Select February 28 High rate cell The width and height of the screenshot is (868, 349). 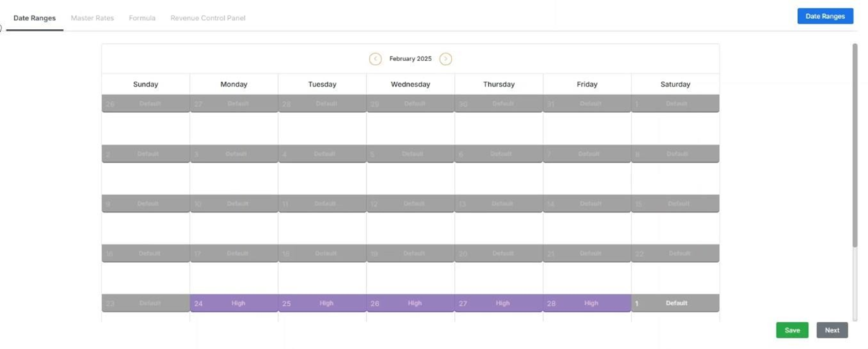(587, 303)
